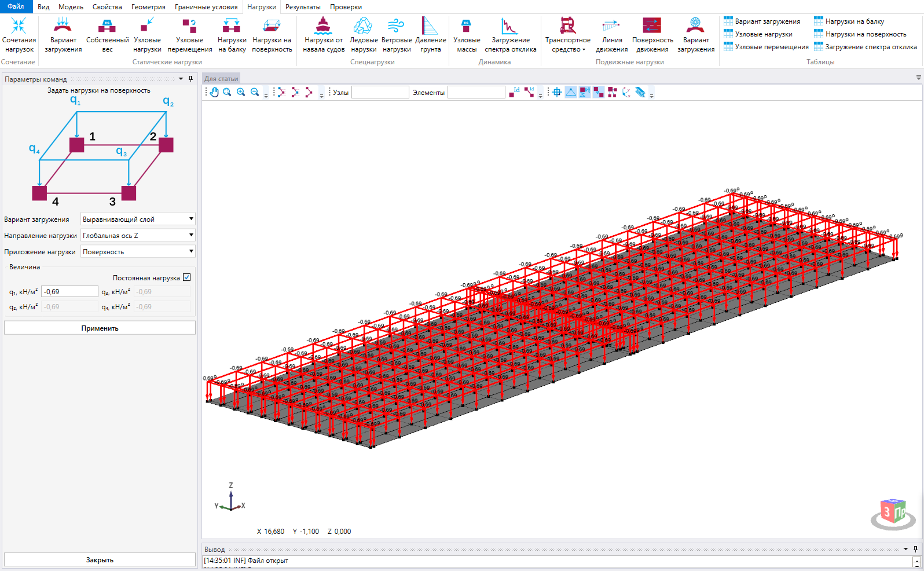This screenshot has height=571, width=924.
Task: Click the zoom-to-fit magnifier icon
Action: tap(227, 92)
